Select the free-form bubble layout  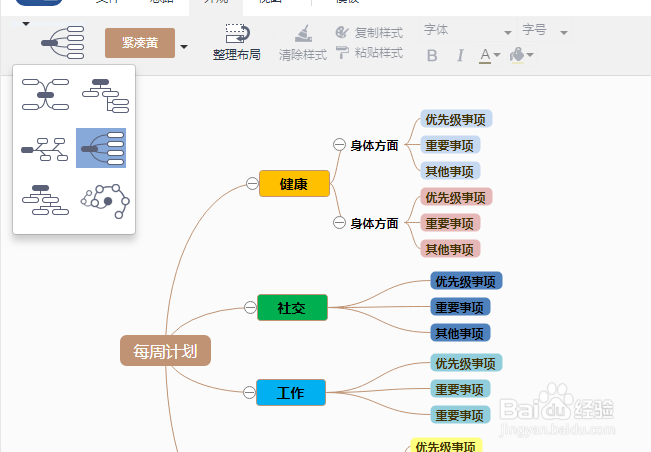coord(105,201)
